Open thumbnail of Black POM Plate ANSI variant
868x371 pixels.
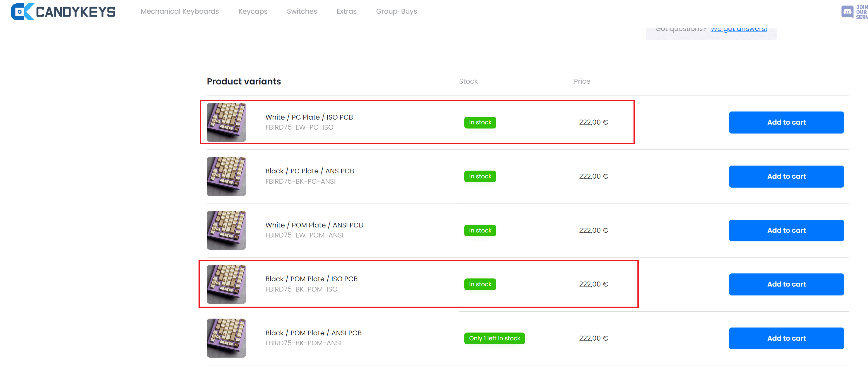pos(226,338)
